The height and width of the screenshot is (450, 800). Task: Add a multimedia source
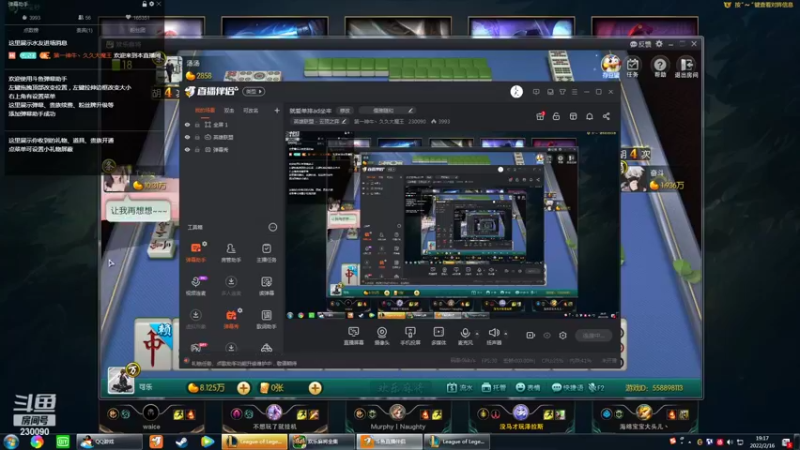pos(438,336)
